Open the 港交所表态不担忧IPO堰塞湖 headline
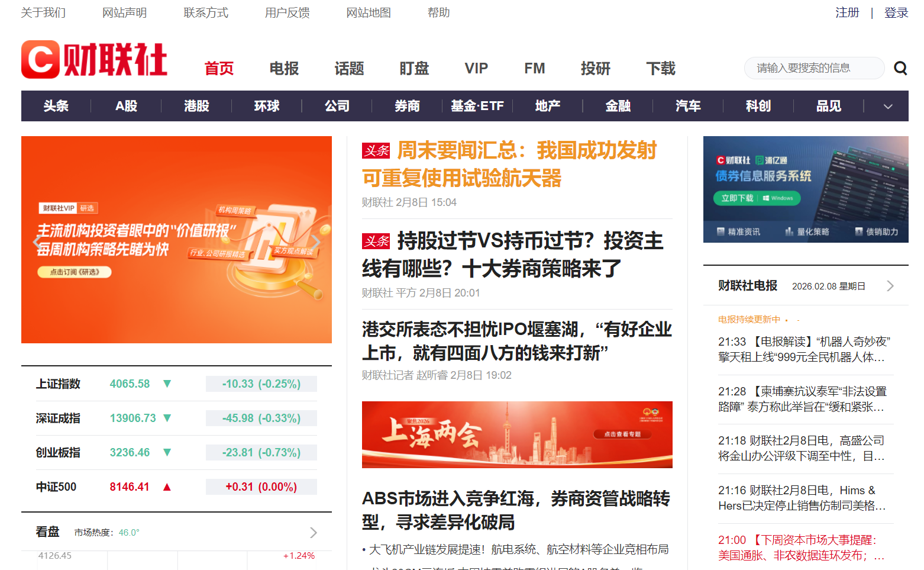Image resolution: width=924 pixels, height=570 pixels. [x=516, y=340]
